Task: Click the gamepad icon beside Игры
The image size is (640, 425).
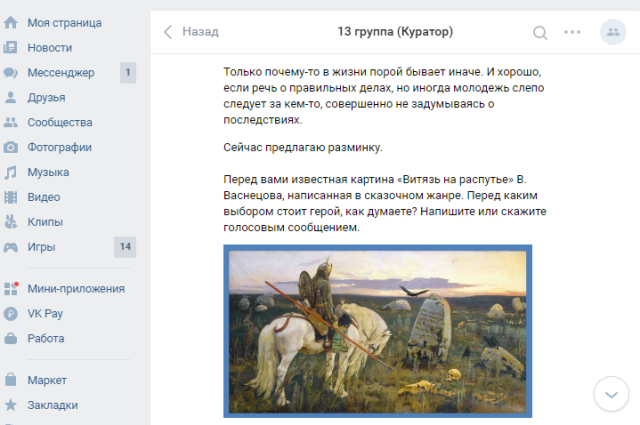Action: pos(11,247)
